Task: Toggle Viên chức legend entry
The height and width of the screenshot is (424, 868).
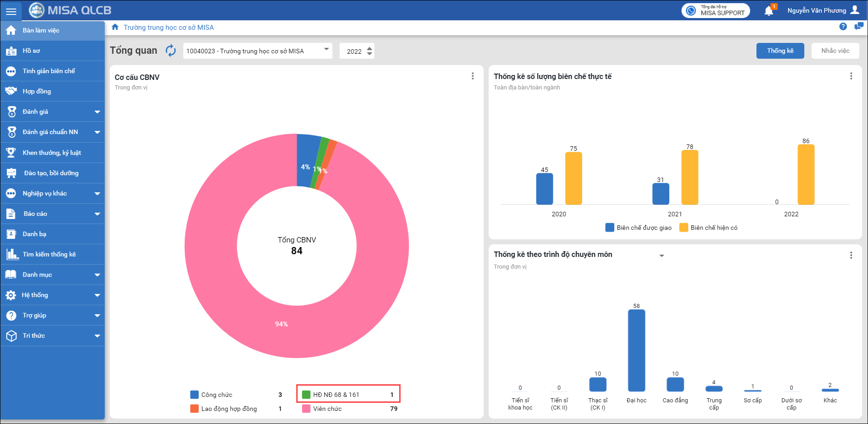Action: [322, 409]
